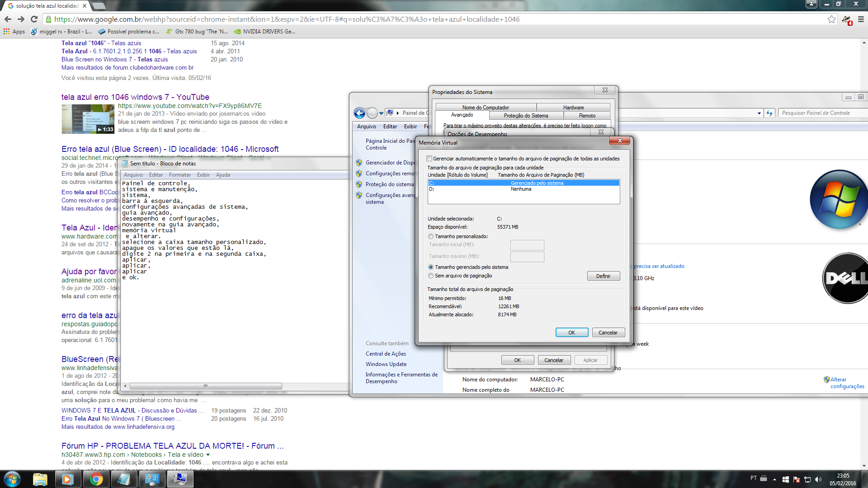Open Proteção do sistema shield link
The image size is (868, 488).
pos(385,184)
